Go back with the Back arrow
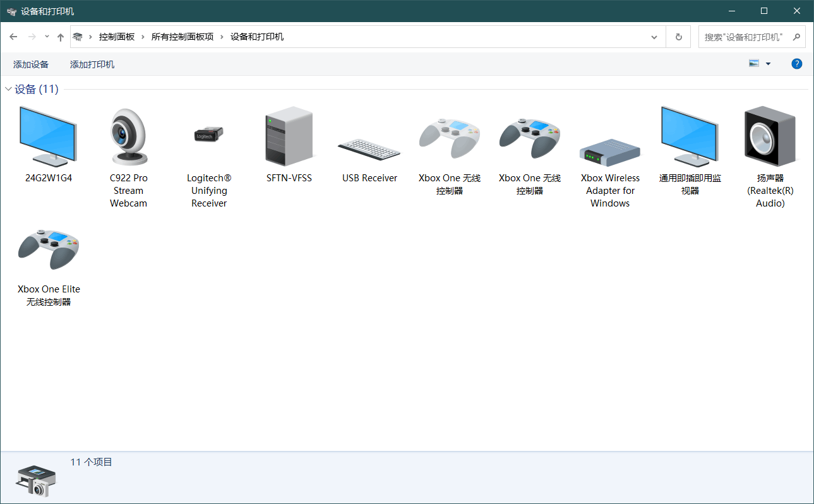 tap(13, 37)
